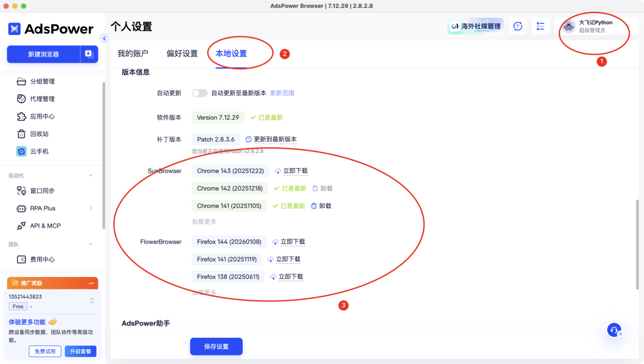Click 更新到最新版本 link
644x364 pixels.
pyautogui.click(x=275, y=139)
